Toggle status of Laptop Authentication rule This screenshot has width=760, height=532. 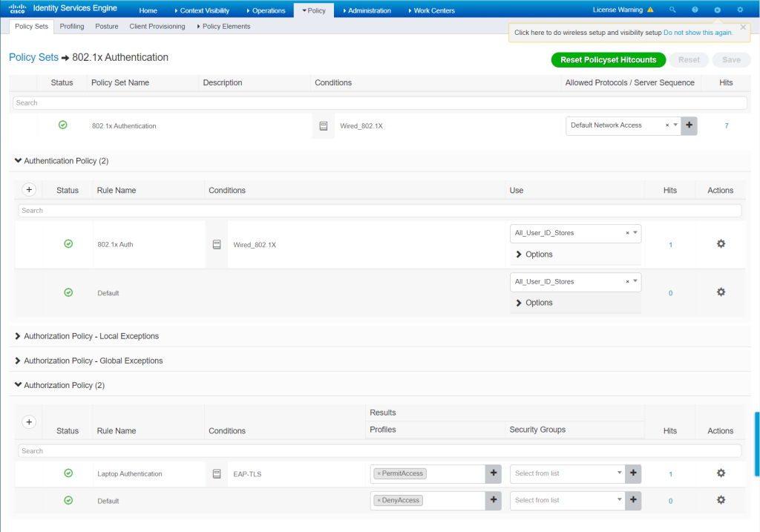point(68,473)
